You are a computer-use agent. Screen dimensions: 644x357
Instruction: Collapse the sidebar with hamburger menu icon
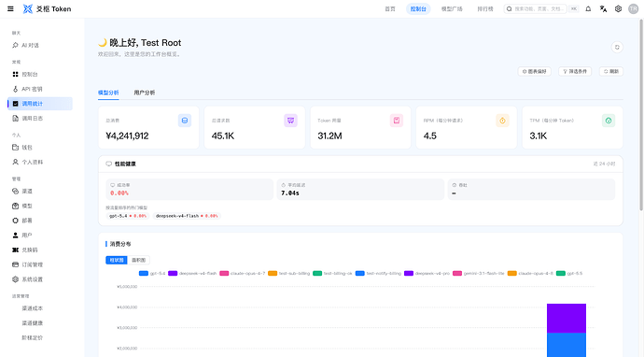pyautogui.click(x=10, y=8)
